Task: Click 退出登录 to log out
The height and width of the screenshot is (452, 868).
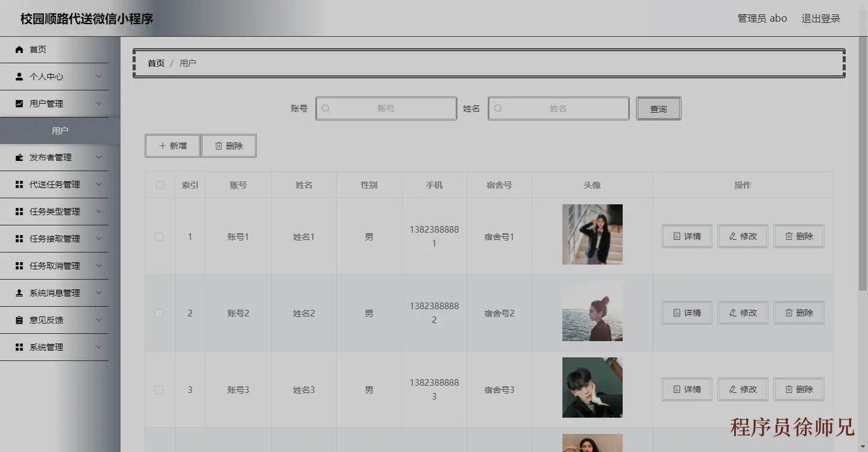Action: 820,19
